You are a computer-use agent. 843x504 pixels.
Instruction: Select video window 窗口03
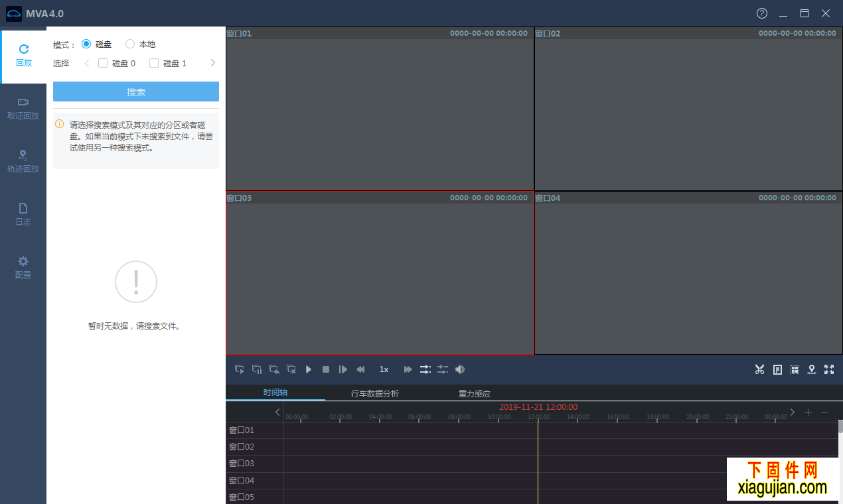tap(380, 273)
